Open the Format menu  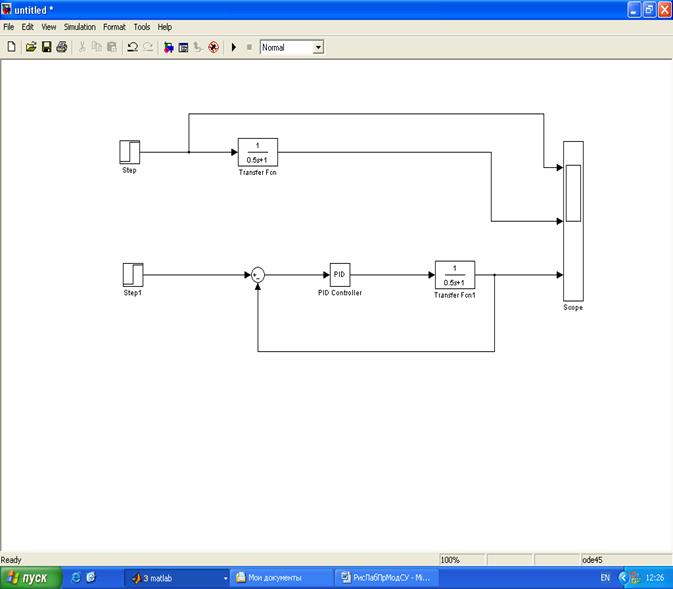point(114,27)
